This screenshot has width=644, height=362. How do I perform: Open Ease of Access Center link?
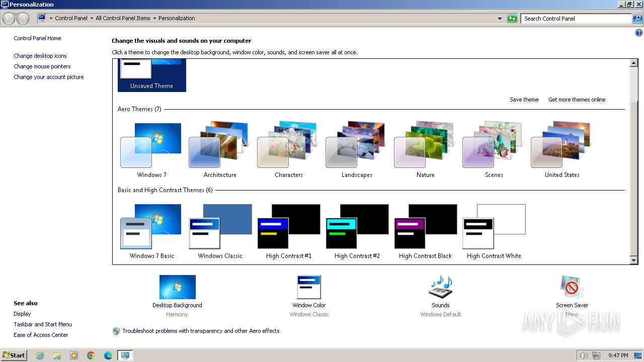click(41, 335)
